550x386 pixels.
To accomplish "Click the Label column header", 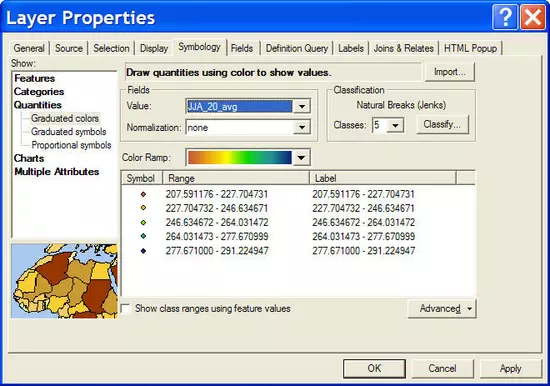I will tap(383, 178).
